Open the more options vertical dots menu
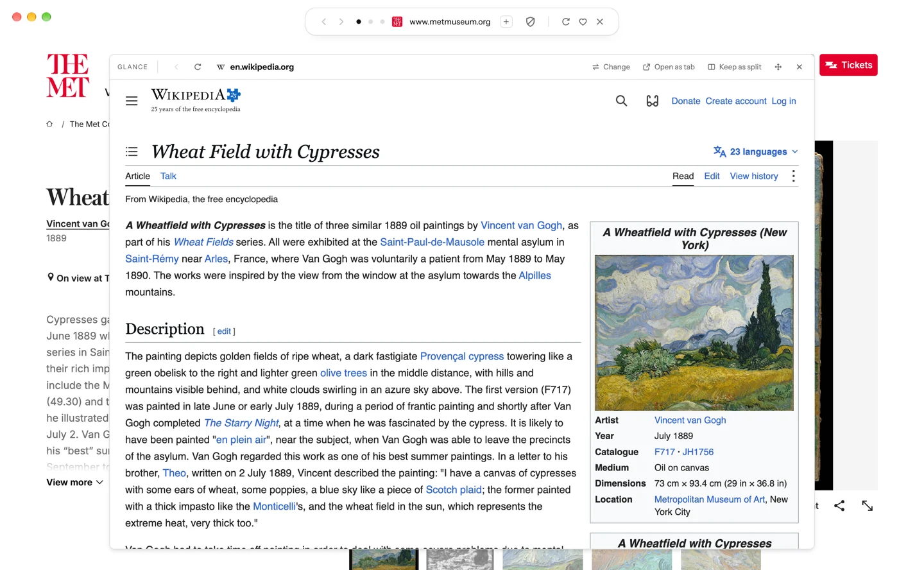924x570 pixels. tap(794, 176)
